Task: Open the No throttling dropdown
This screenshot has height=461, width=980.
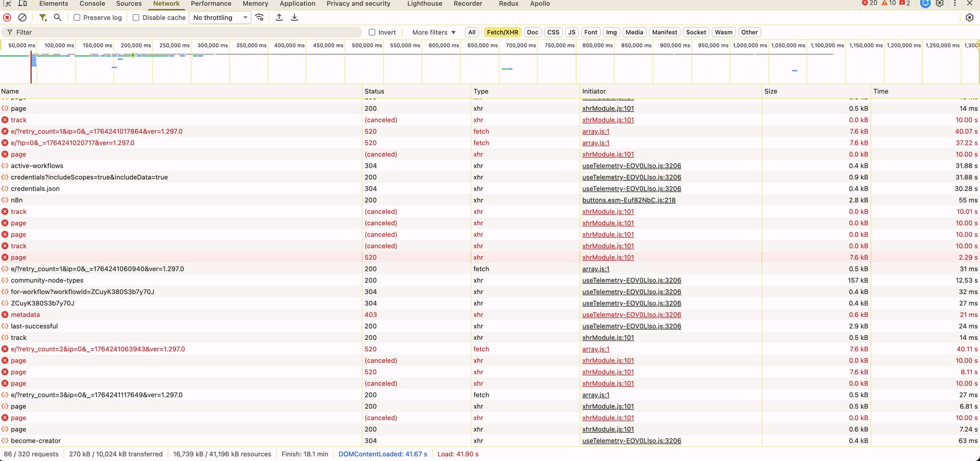Action: pos(220,17)
